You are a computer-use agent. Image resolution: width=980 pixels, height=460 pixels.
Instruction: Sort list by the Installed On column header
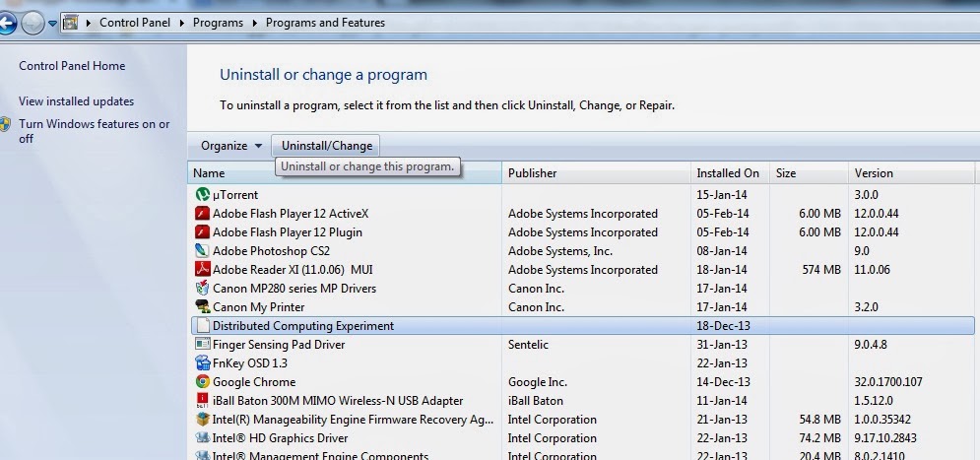(x=730, y=173)
